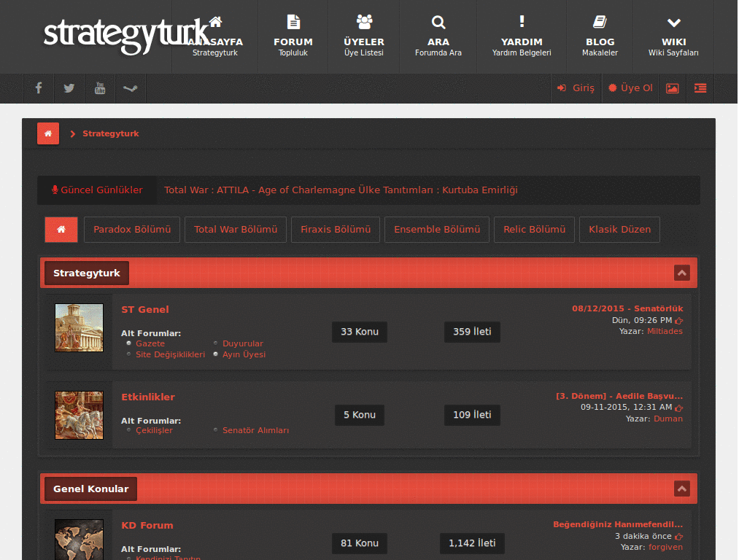Image resolution: width=747 pixels, height=560 pixels.
Task: Click the Güncel Günlükler label
Action: (x=97, y=190)
